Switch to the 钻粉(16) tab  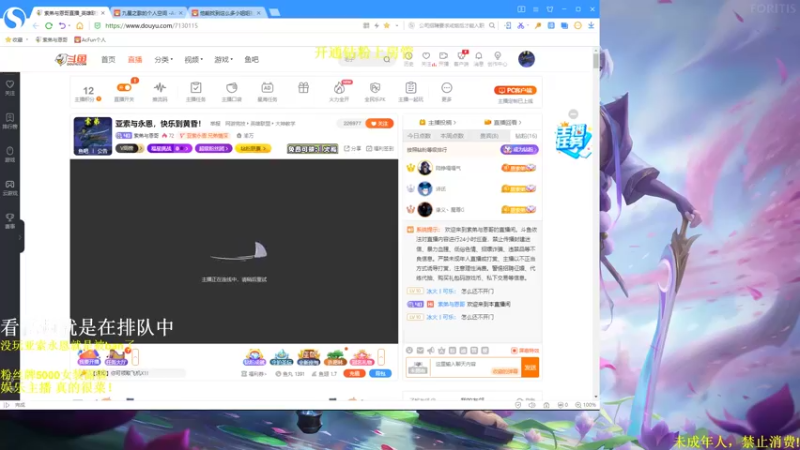pyautogui.click(x=526, y=136)
